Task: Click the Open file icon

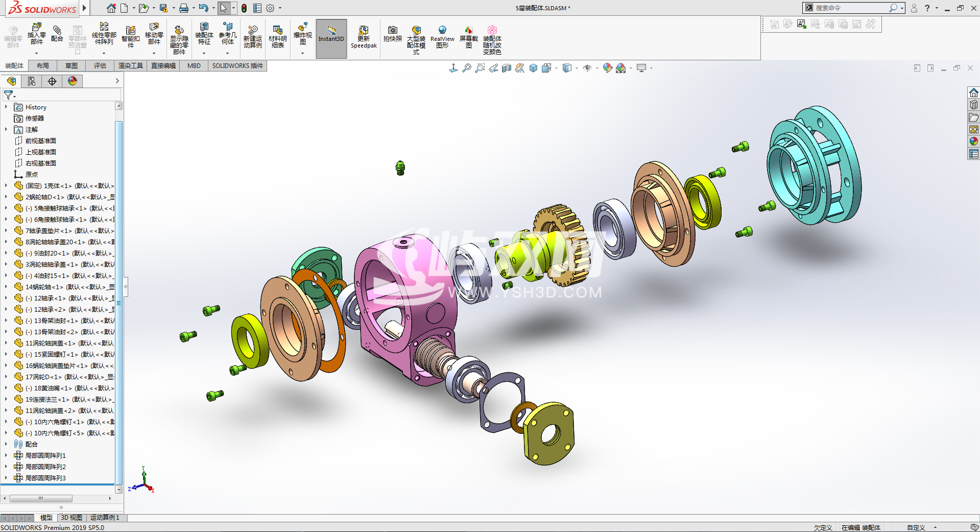Action: (x=144, y=8)
